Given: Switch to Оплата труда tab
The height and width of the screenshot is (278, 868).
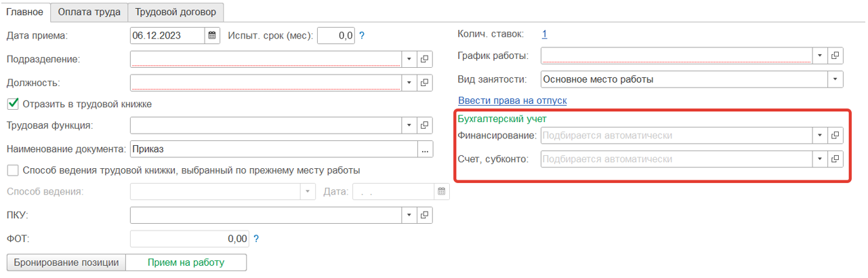Looking at the screenshot, I should point(89,12).
